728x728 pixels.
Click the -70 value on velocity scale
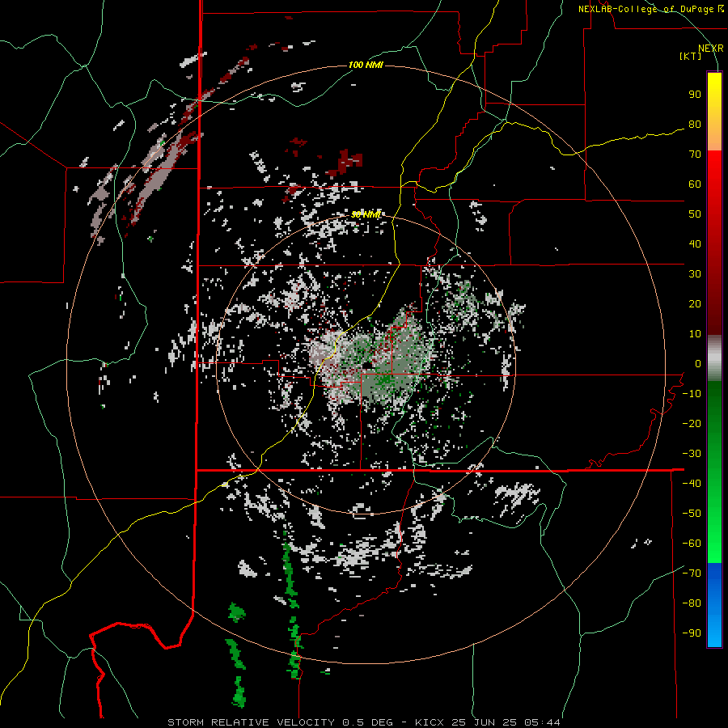click(692, 574)
